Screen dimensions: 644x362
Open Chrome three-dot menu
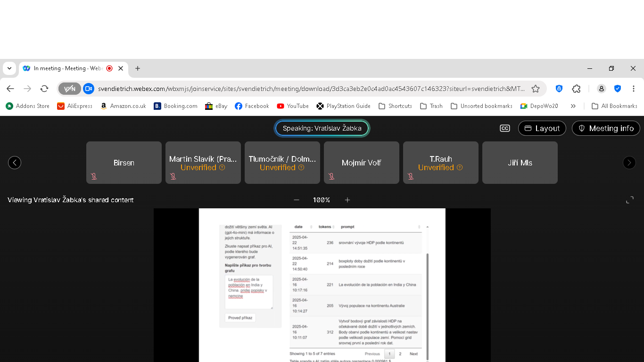point(633,89)
